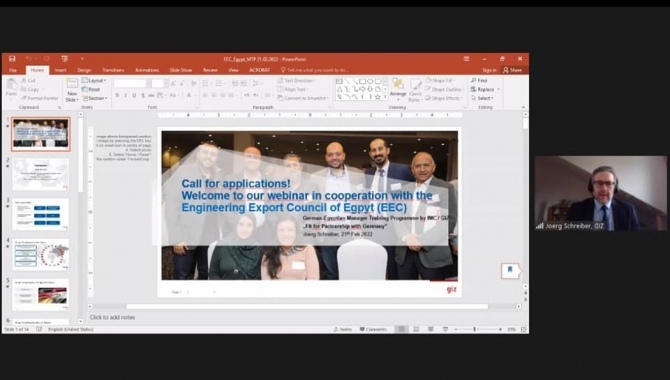670x380 pixels.
Task: Increase font size icon
Action: [x=173, y=84]
